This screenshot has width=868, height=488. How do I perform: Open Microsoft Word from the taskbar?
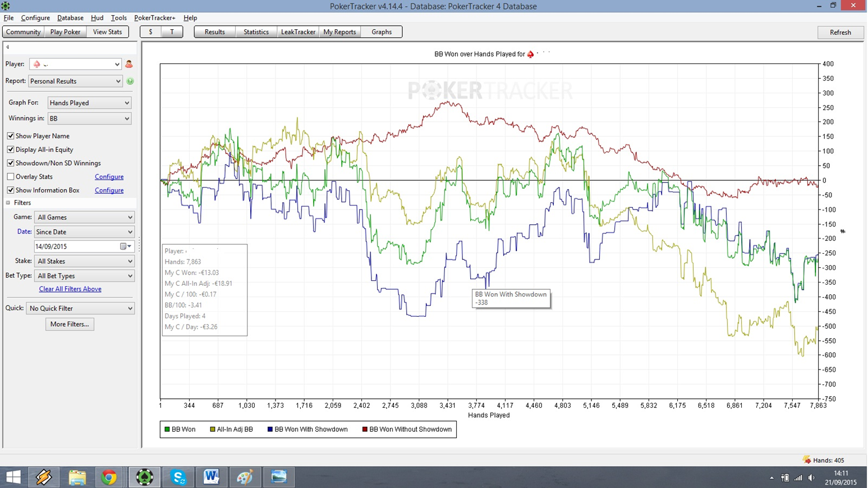[x=212, y=477]
